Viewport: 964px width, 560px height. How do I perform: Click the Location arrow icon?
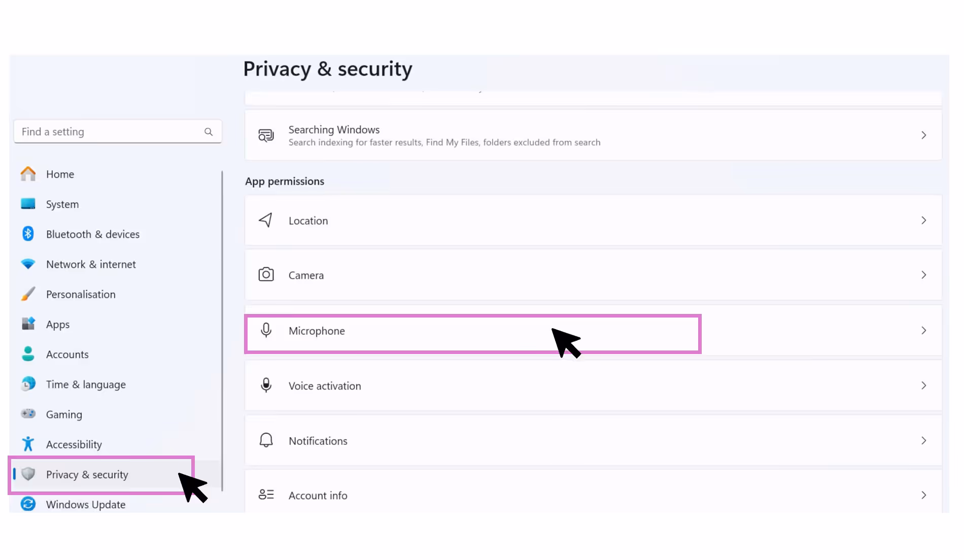[266, 220]
